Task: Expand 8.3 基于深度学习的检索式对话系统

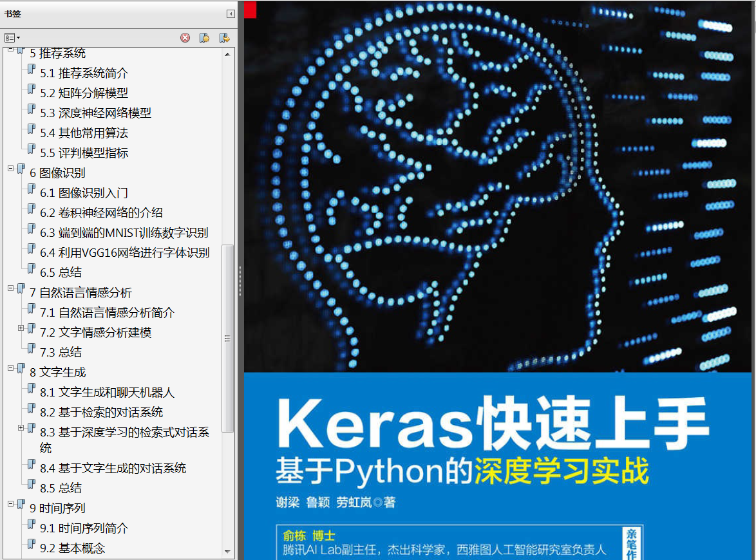Action: click(21, 427)
